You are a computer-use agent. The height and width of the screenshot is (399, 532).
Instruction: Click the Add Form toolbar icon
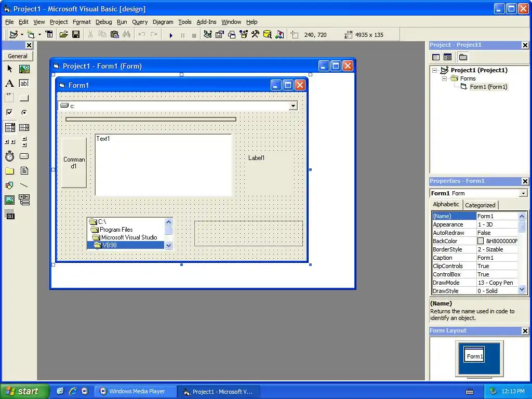coord(31,34)
